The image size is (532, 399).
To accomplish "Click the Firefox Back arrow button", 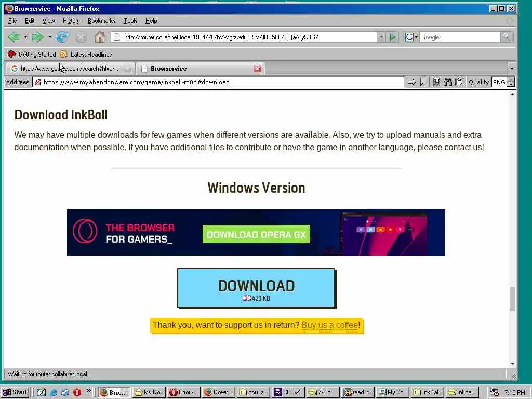I will [14, 37].
